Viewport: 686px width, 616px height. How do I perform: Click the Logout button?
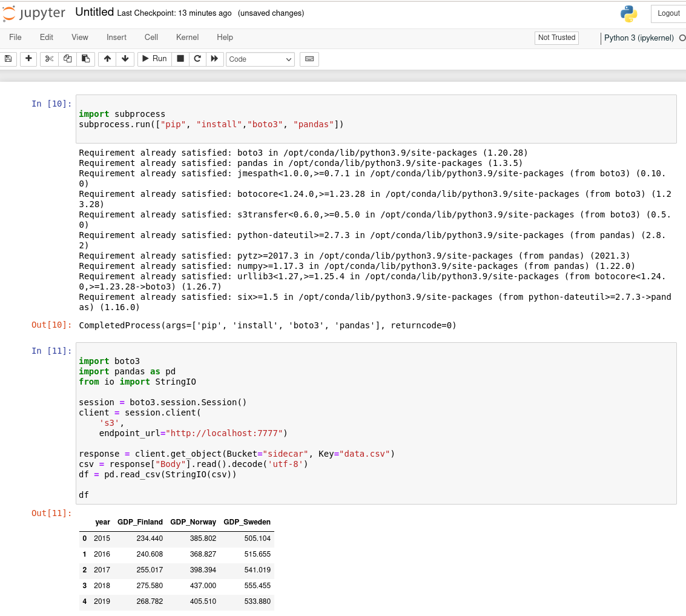pos(668,13)
